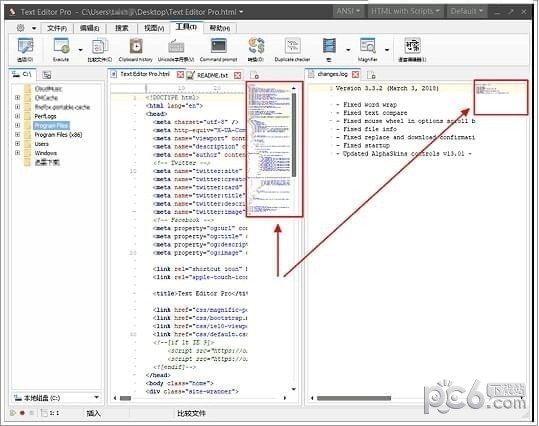Click the '<title>Text Editor Pro' code line

200,293
